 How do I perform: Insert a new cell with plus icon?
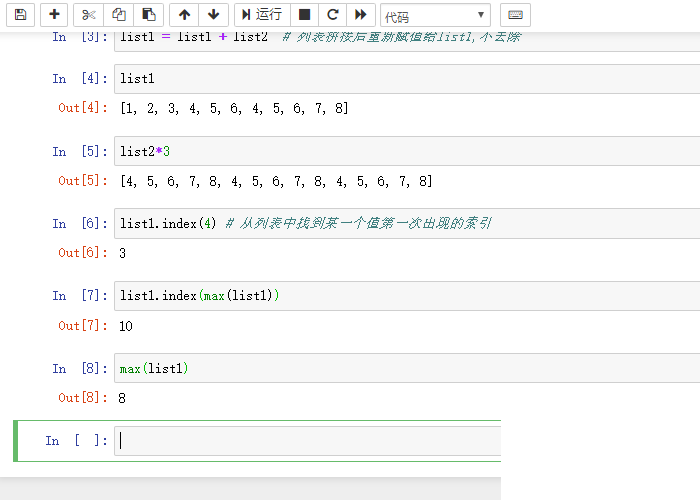[x=54, y=15]
